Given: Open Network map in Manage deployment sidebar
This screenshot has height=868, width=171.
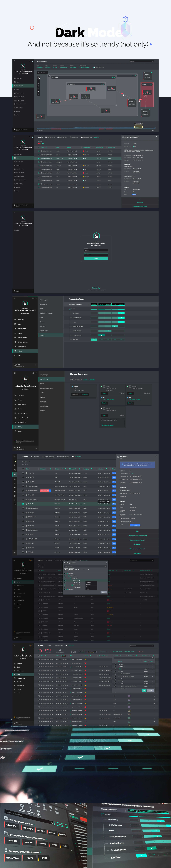Looking at the screenshot, I should (26, 404).
